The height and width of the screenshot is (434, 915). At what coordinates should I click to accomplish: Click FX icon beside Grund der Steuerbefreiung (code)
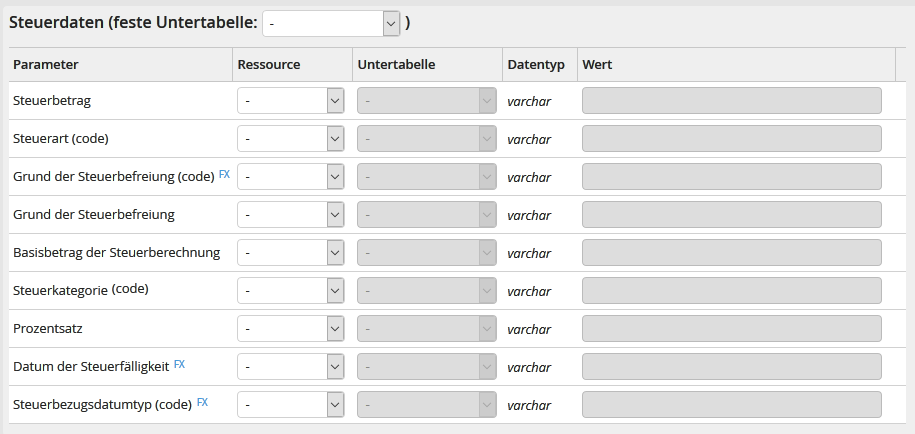pyautogui.click(x=224, y=174)
